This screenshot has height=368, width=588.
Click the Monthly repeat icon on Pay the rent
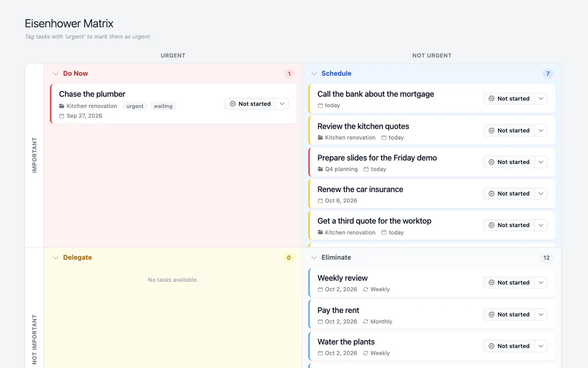[x=365, y=322]
